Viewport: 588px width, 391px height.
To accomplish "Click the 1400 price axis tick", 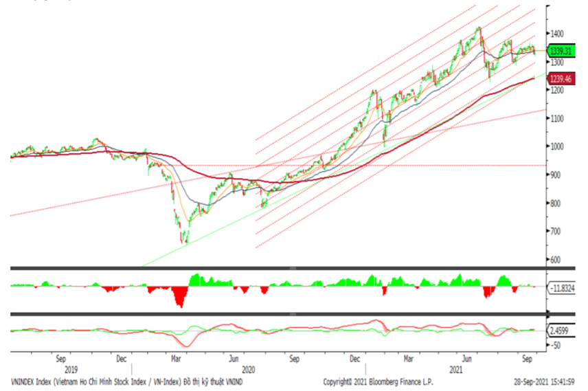I will [557, 34].
